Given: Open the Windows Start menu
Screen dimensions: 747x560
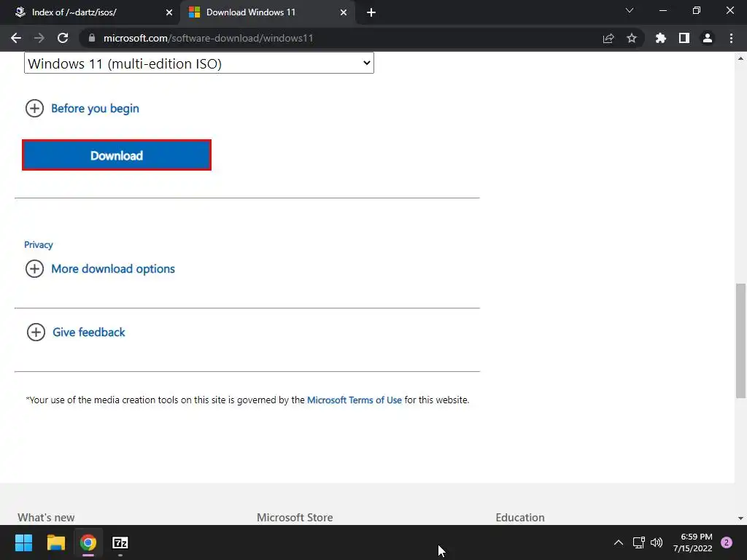Looking at the screenshot, I should pos(23,542).
